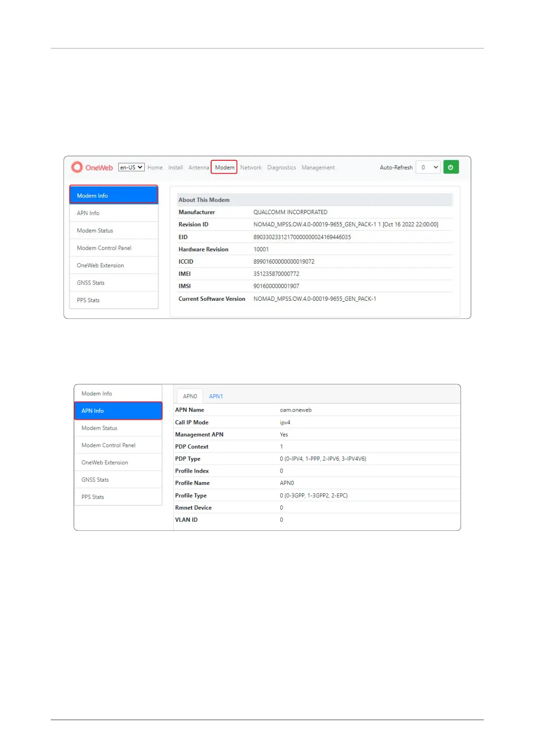Open the Antenna menu
The image size is (535, 756).
(x=199, y=167)
